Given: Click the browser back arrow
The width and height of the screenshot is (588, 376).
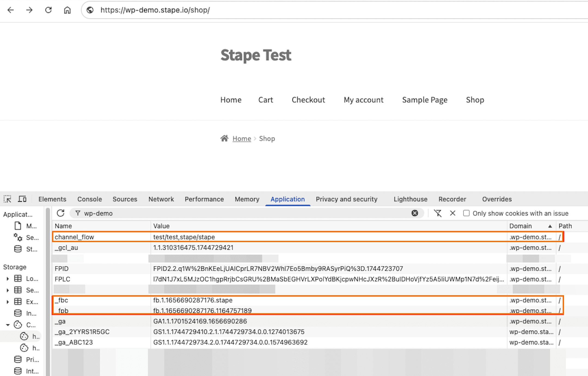Looking at the screenshot, I should pyautogui.click(x=11, y=10).
